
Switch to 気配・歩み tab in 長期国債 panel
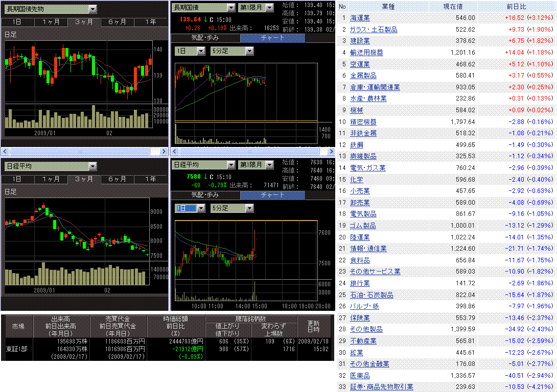205,38
